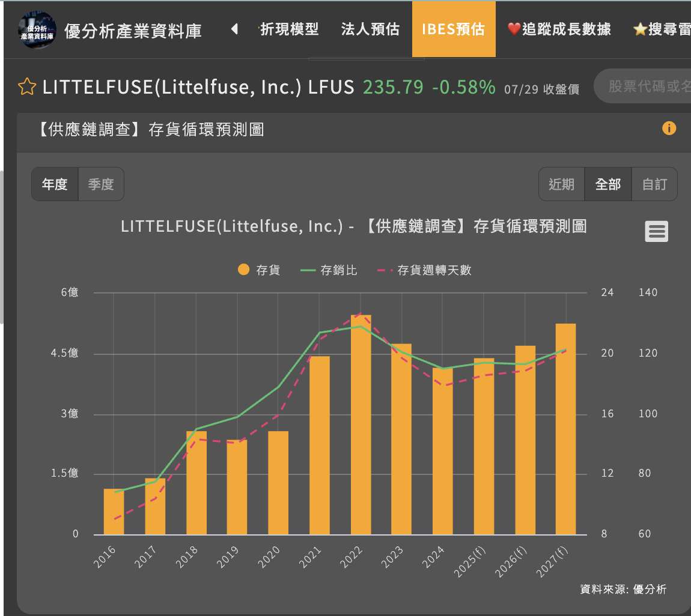Click the 2020 inventory bar
The height and width of the screenshot is (616, 691).
click(278, 483)
